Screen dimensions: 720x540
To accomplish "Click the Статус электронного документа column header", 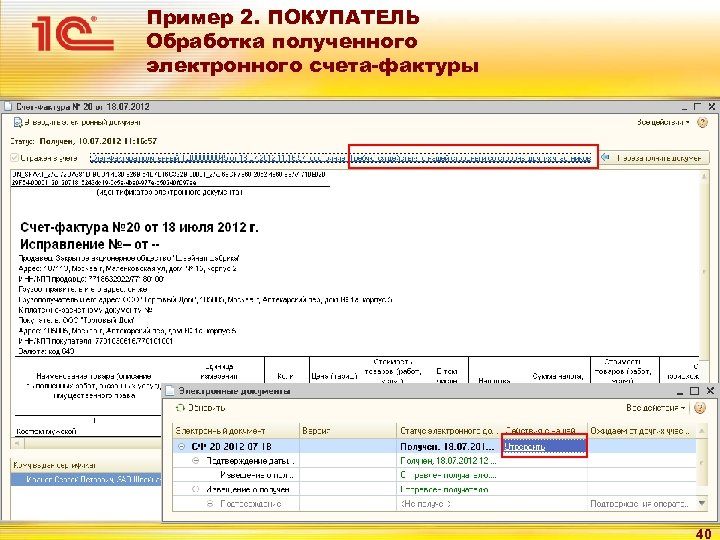I will (x=449, y=431).
